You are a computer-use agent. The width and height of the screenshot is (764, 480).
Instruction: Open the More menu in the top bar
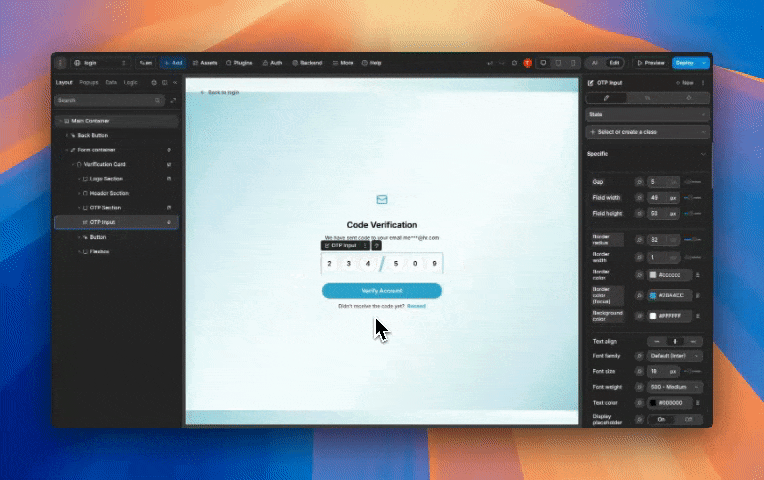tap(343, 63)
